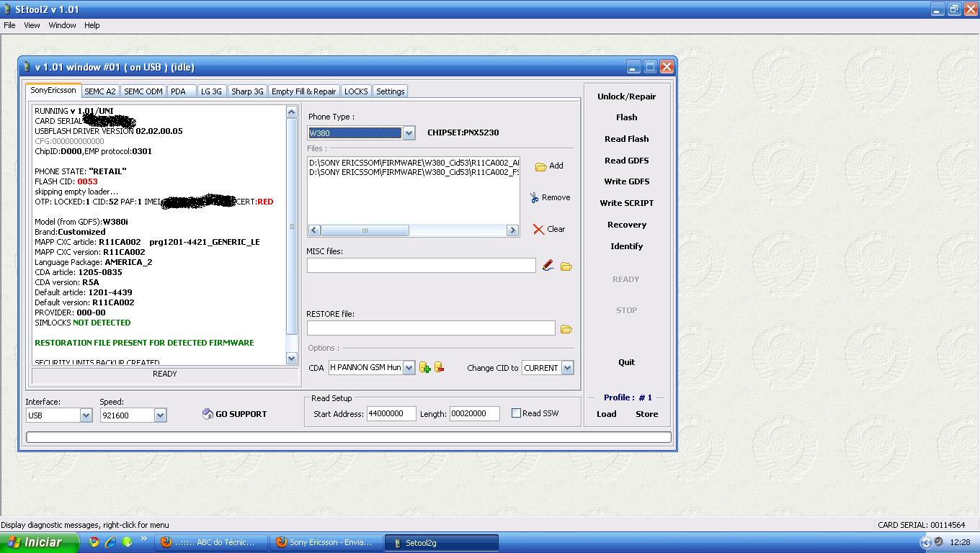Click the log panel scroll up arrow

click(291, 112)
